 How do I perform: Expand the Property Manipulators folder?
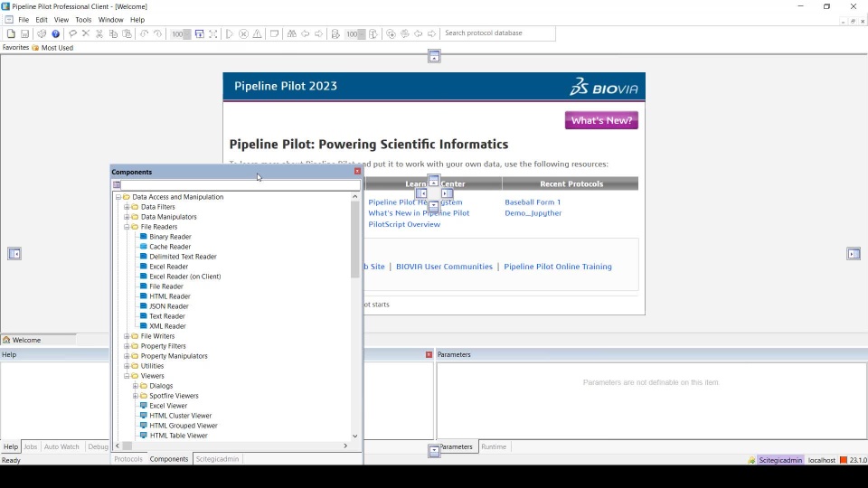point(127,356)
